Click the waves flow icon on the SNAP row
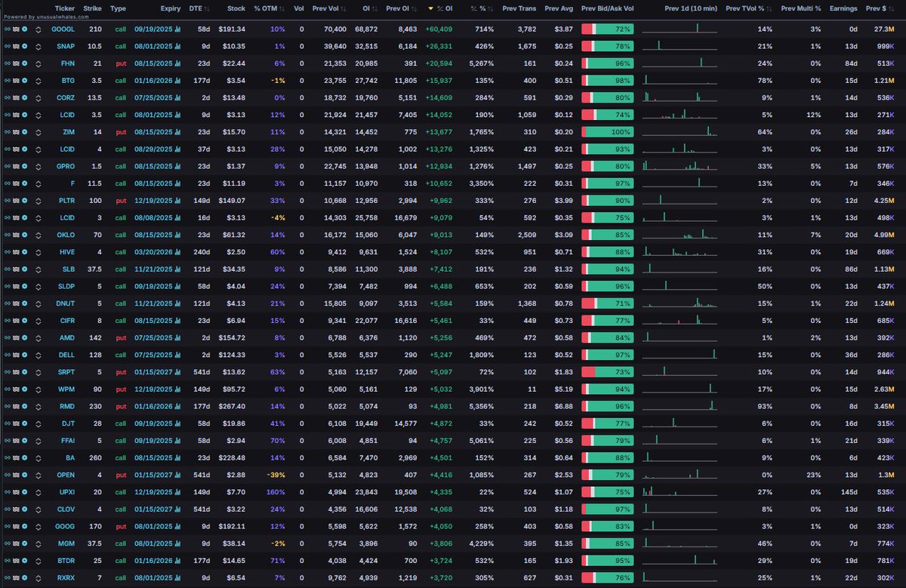 point(16,45)
